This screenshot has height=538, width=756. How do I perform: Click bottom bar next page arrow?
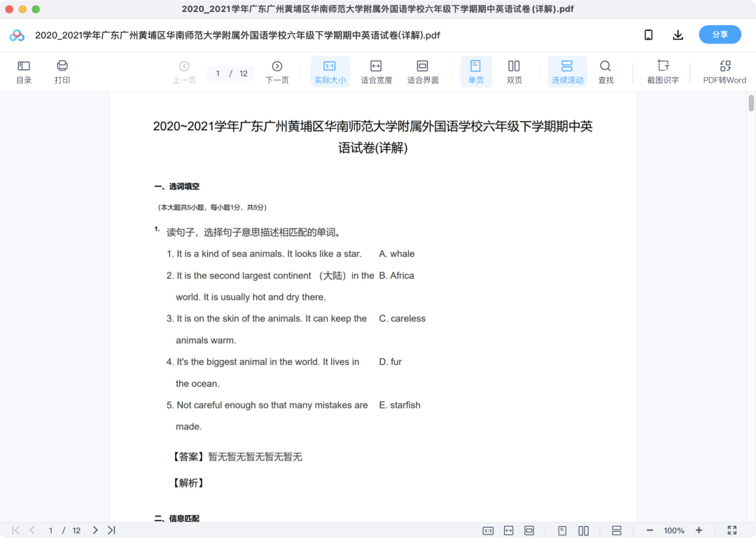tap(95, 530)
